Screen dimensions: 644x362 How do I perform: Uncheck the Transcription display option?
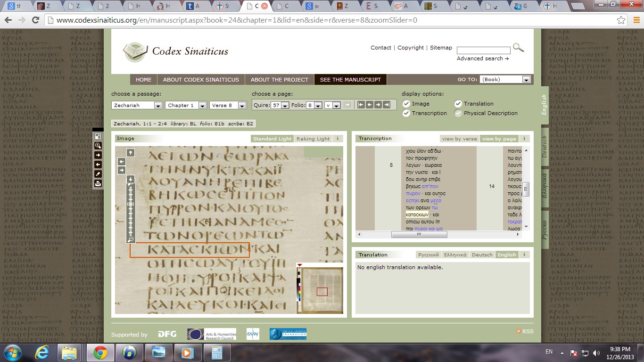coord(406,113)
